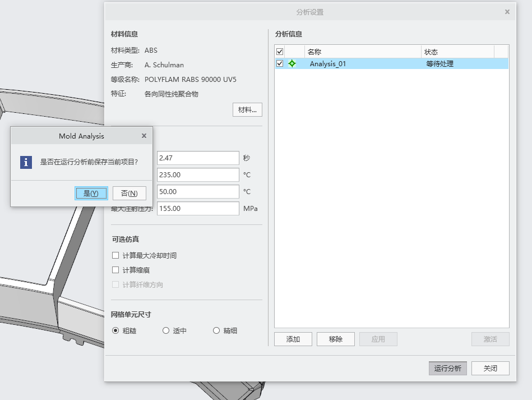532x400 pixels.
Task: Close the Mold Analysis dialog
Action: tap(144, 136)
